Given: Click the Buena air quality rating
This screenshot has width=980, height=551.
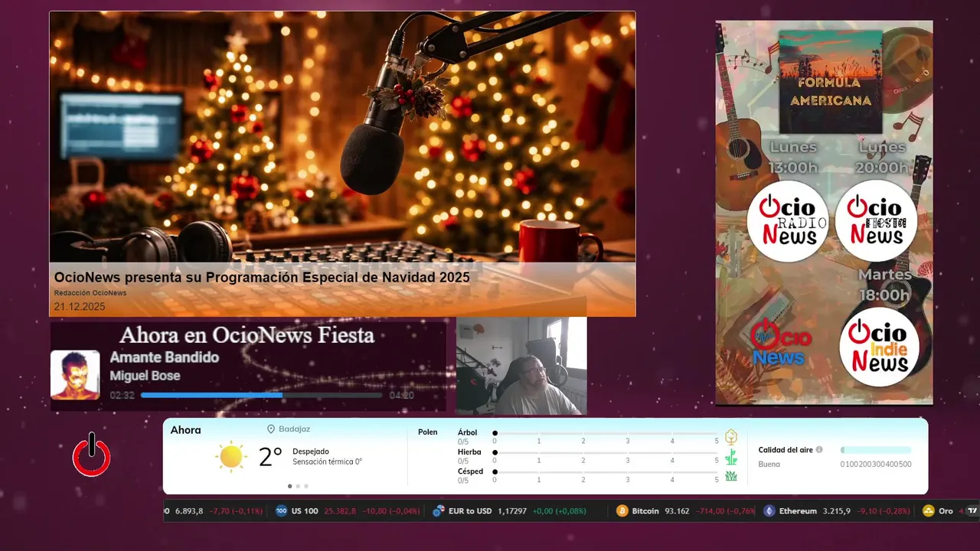Looking at the screenshot, I should tap(769, 465).
